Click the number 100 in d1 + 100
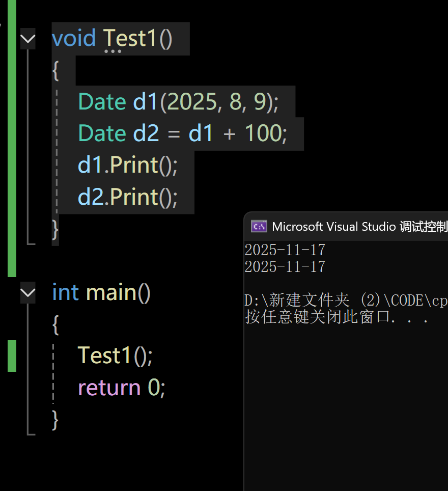 (264, 133)
